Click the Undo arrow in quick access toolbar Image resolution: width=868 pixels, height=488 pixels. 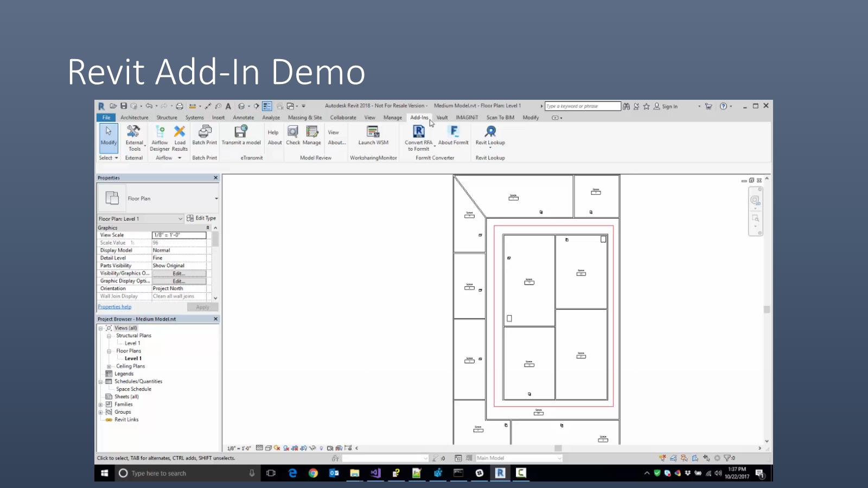tap(149, 106)
